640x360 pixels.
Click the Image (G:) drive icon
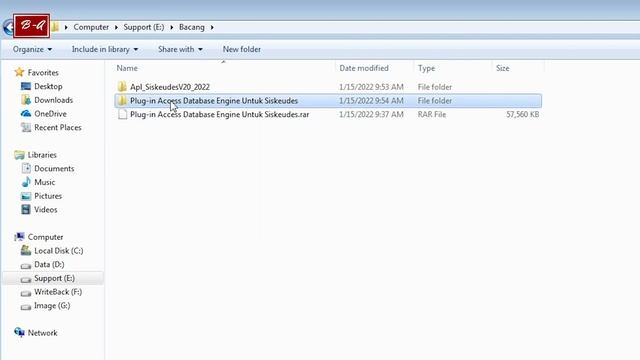click(x=26, y=307)
